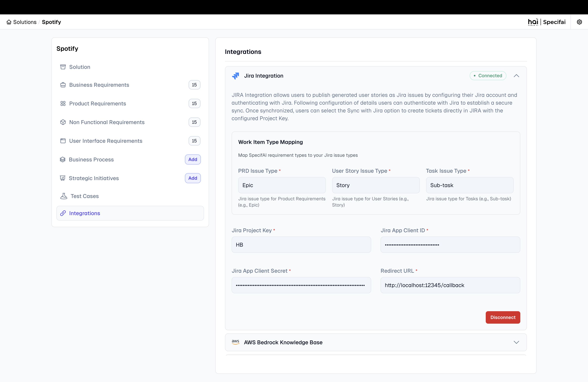Click the Product Requirements count badge 15
The height and width of the screenshot is (382, 588).
[x=194, y=103]
